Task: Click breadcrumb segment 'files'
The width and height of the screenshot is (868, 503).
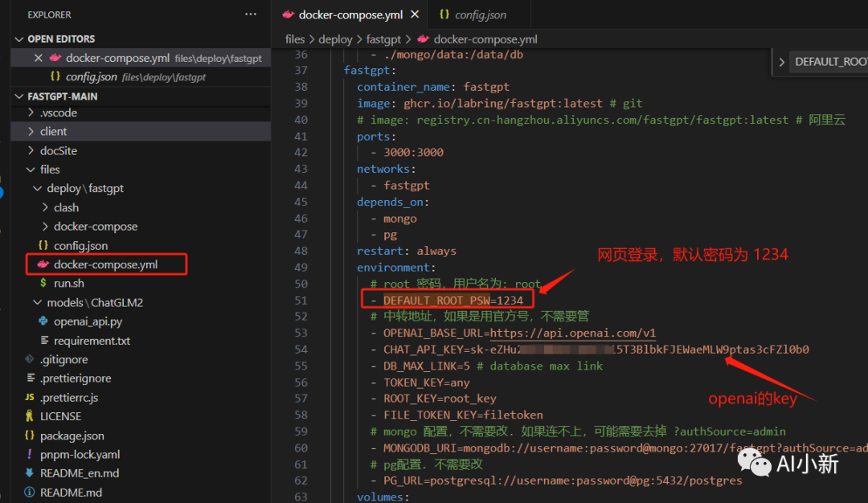Action: point(295,39)
